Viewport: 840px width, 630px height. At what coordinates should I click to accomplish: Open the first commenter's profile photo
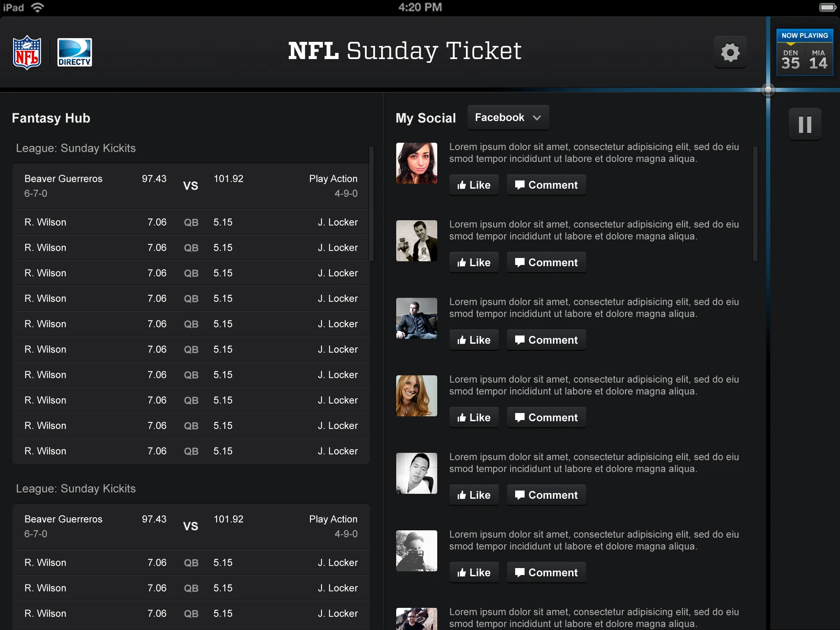pos(416,162)
